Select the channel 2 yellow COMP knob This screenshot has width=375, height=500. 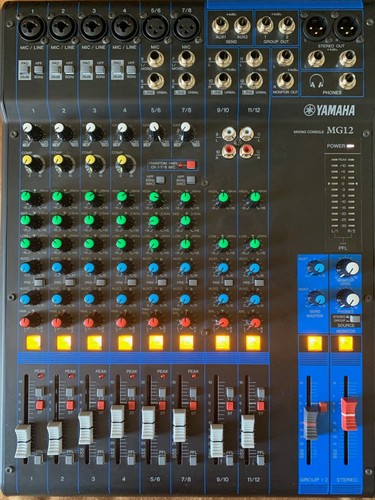pos(60,162)
